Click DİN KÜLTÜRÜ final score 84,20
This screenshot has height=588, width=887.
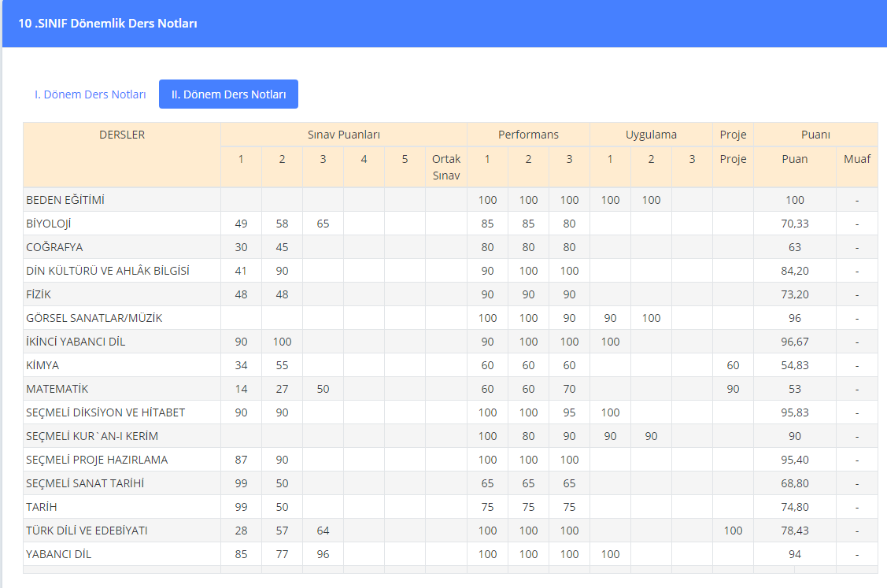(795, 271)
